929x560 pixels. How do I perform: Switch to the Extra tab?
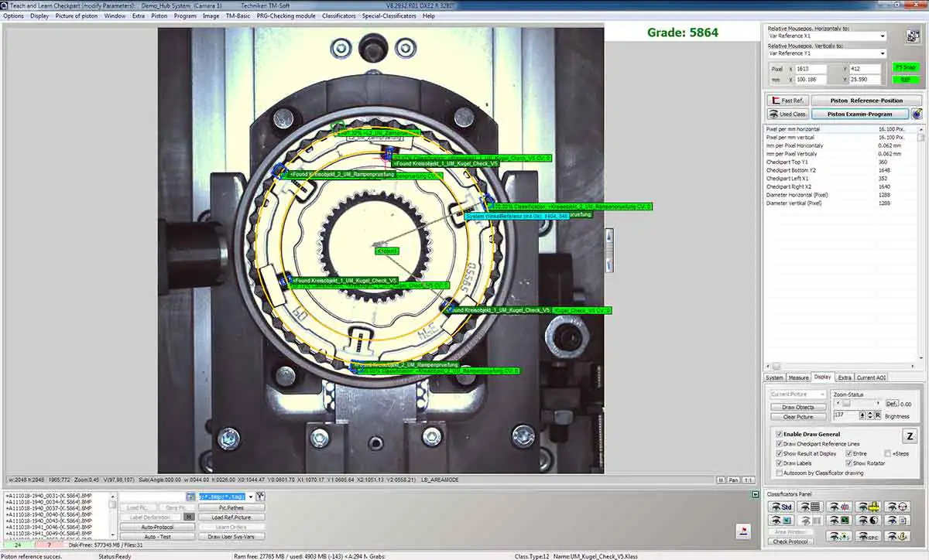point(845,377)
